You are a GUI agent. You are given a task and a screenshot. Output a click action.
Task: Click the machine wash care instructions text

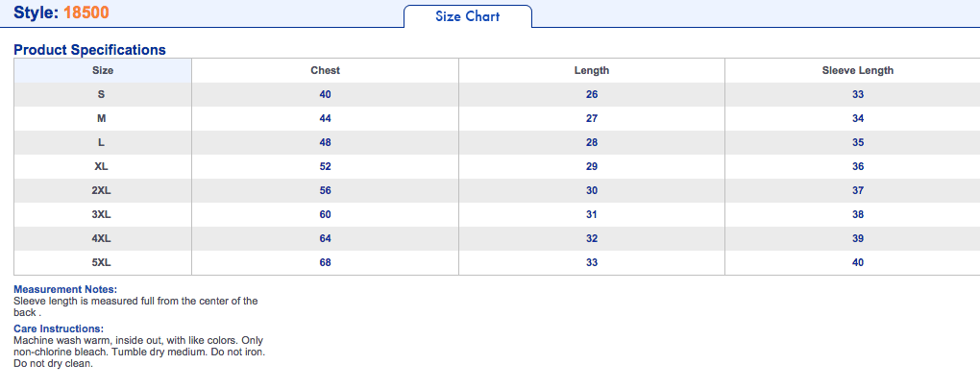click(139, 353)
